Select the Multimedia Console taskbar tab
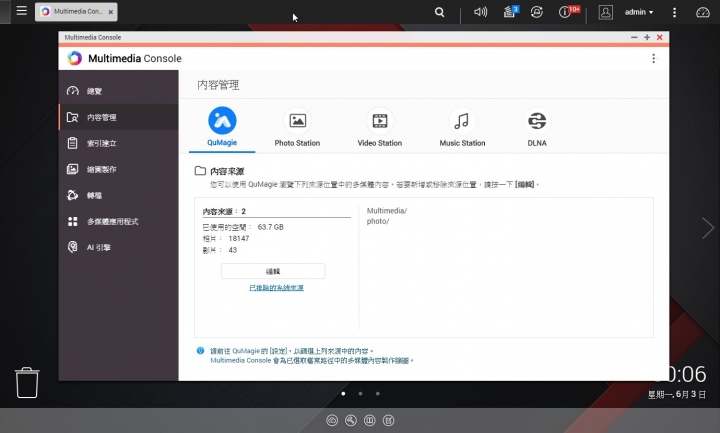 pos(76,12)
